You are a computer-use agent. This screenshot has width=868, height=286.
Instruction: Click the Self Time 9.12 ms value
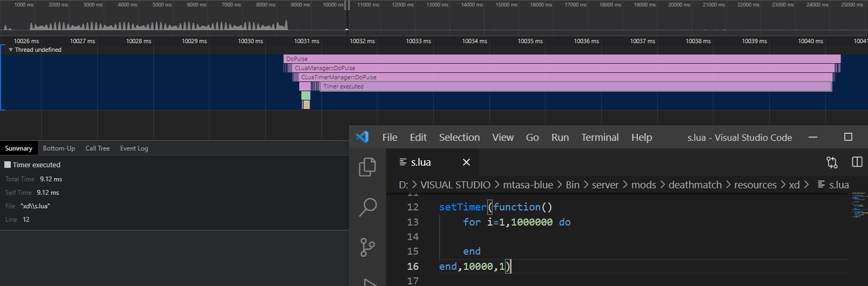coord(48,193)
